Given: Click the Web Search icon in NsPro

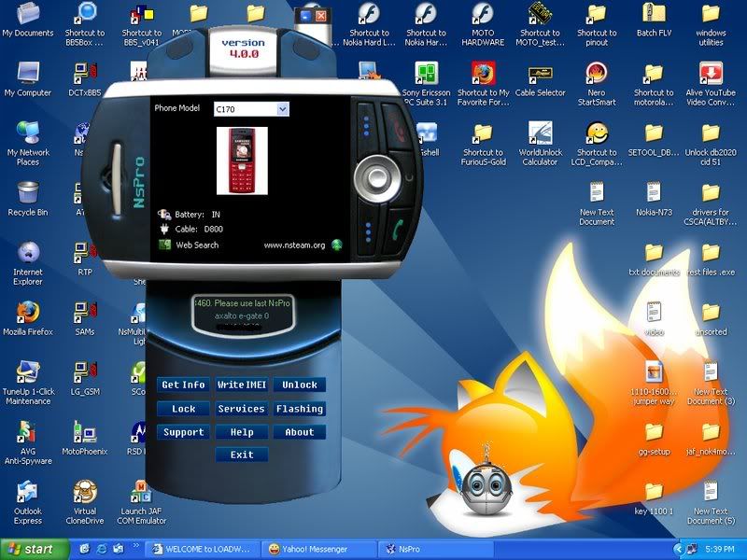Looking at the screenshot, I should pyautogui.click(x=164, y=245).
